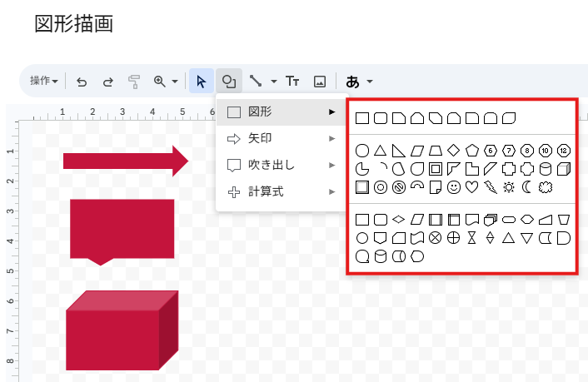This screenshot has height=382, width=588.
Task: Insert an image using the picture icon
Action: click(320, 82)
